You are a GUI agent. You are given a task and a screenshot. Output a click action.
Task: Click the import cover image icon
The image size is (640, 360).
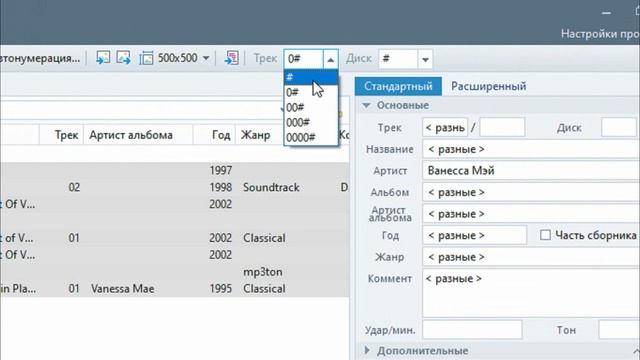[x=103, y=58]
